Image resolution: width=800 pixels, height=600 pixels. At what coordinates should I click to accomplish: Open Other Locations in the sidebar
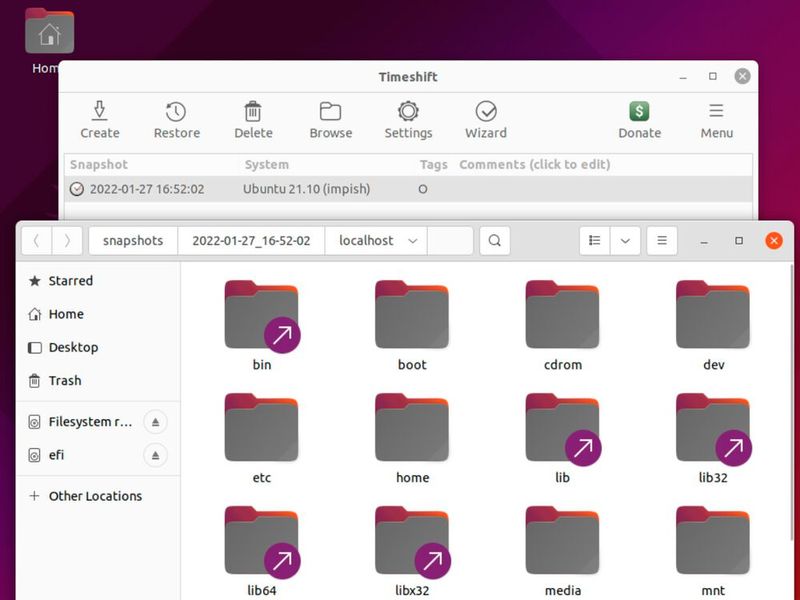tap(98, 496)
